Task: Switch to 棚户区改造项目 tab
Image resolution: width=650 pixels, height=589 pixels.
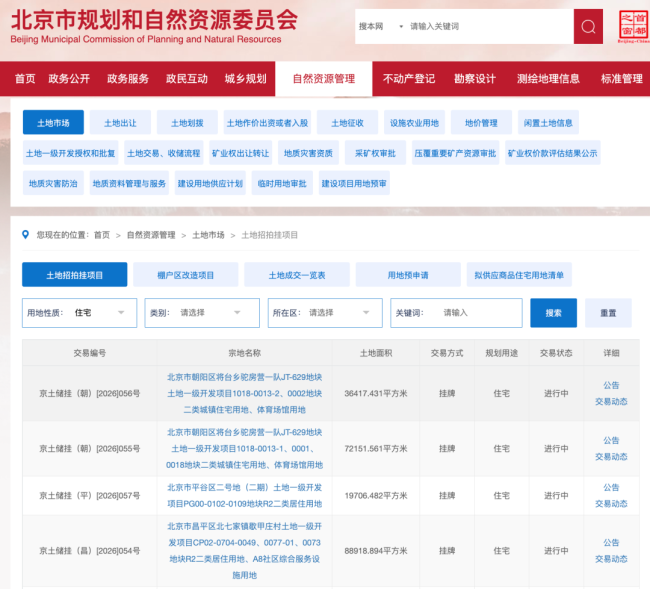Action: coord(186,274)
